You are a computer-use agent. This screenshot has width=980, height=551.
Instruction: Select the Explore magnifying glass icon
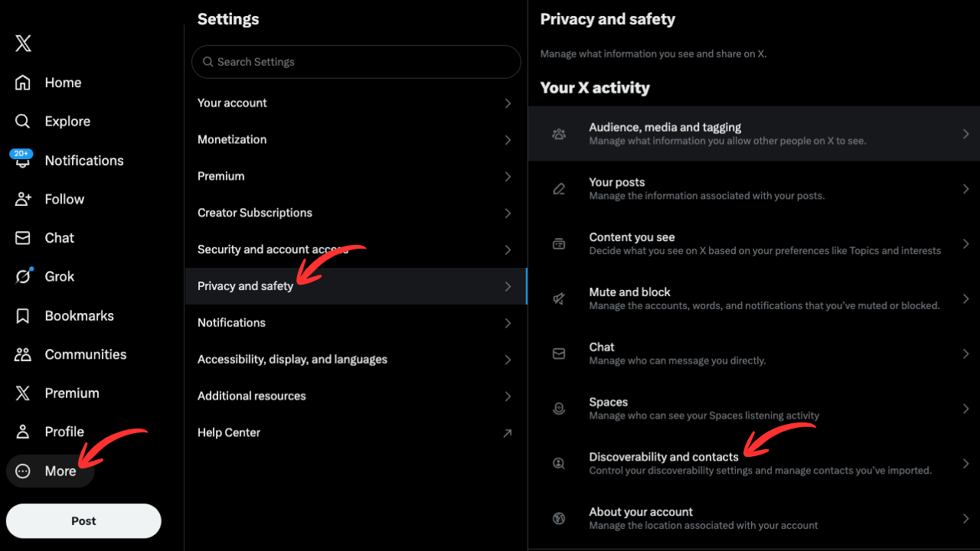[21, 121]
